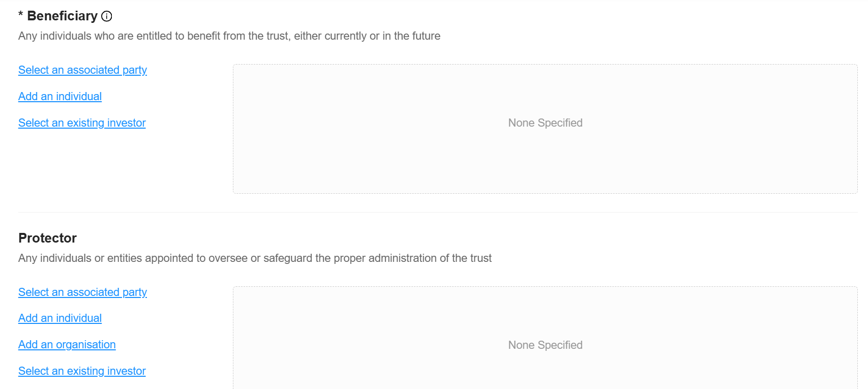868x389 pixels.
Task: Add an individual as Beneficiary
Action: (60, 97)
